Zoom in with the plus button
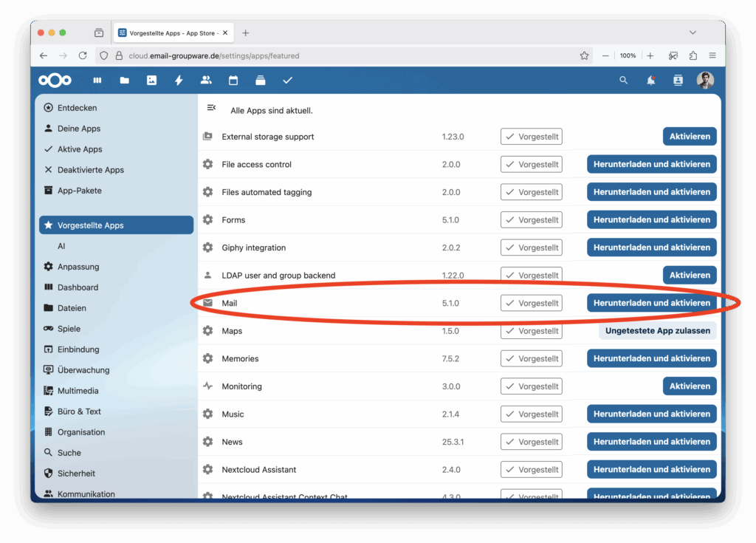The width and height of the screenshot is (756, 543). pyautogui.click(x=650, y=55)
